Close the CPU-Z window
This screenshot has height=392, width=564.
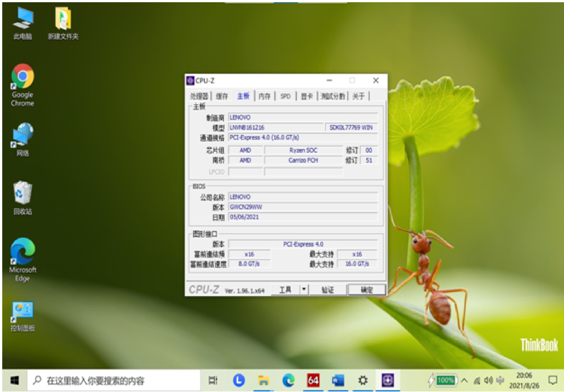click(376, 81)
